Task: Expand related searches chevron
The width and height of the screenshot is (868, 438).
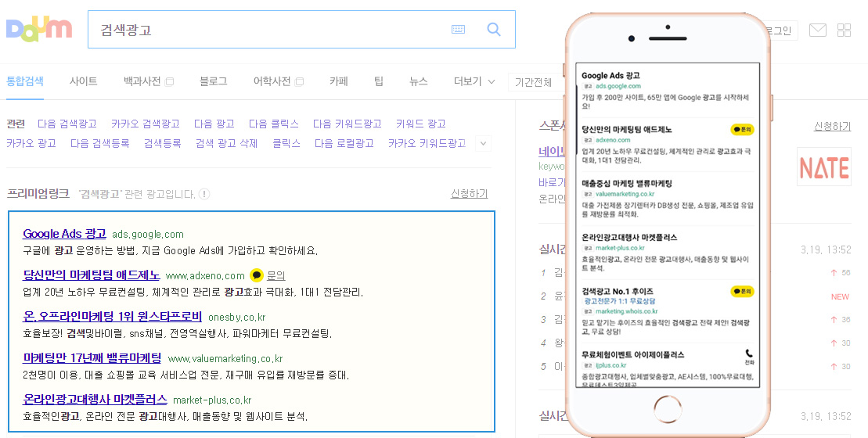Action: tap(483, 144)
